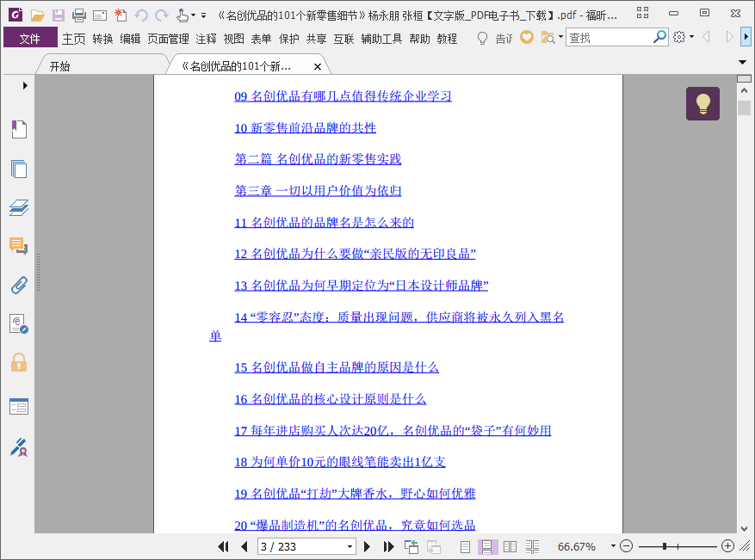Go to the previous page
755x560 pixels.
pyautogui.click(x=244, y=546)
